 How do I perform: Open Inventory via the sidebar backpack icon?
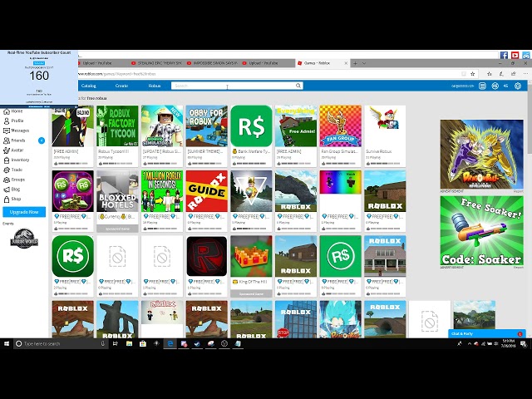coord(7,160)
